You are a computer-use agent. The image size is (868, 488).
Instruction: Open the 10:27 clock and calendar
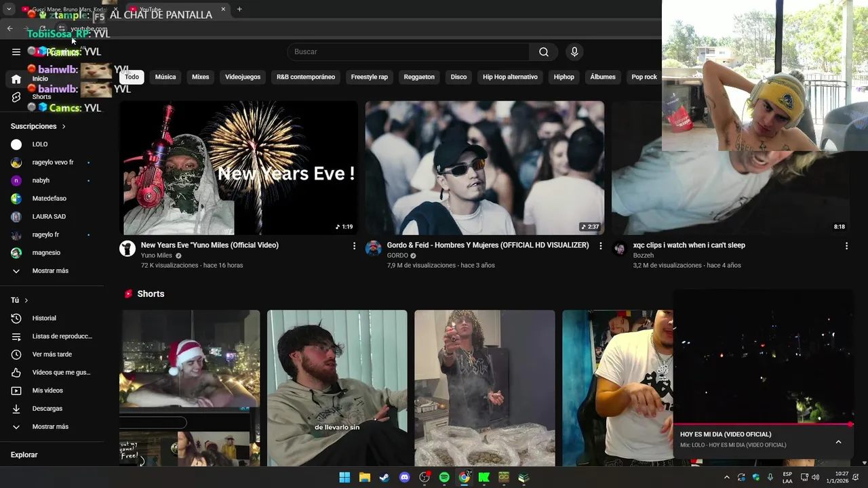(x=842, y=477)
